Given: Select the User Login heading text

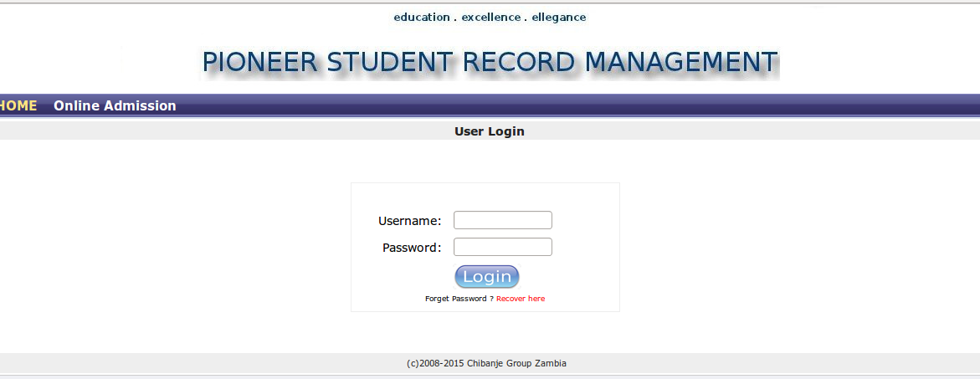Looking at the screenshot, I should tap(490, 131).
